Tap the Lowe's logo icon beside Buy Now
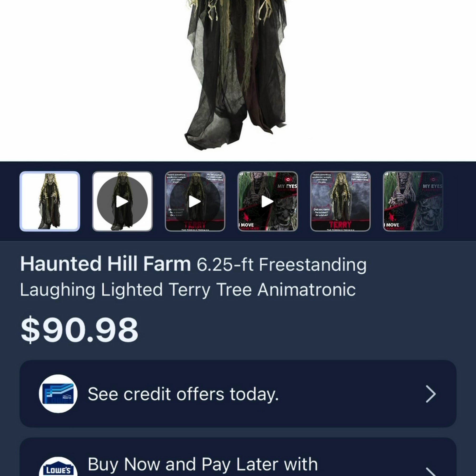This screenshot has width=476, height=476. click(58, 467)
